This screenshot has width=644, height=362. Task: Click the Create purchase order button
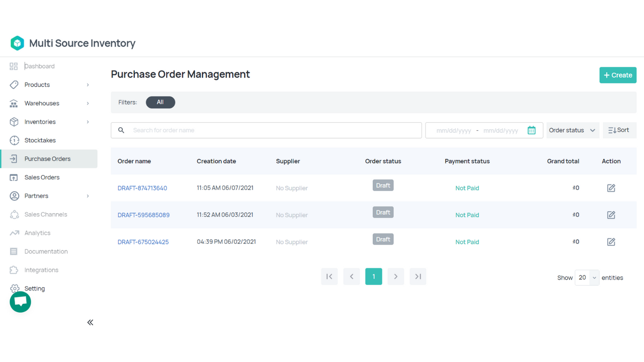pyautogui.click(x=617, y=75)
